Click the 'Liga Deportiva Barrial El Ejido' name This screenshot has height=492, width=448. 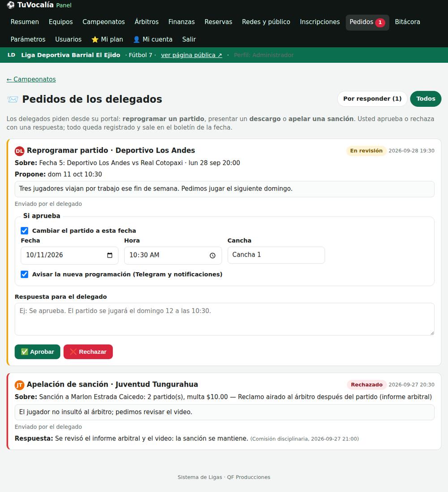[71, 55]
